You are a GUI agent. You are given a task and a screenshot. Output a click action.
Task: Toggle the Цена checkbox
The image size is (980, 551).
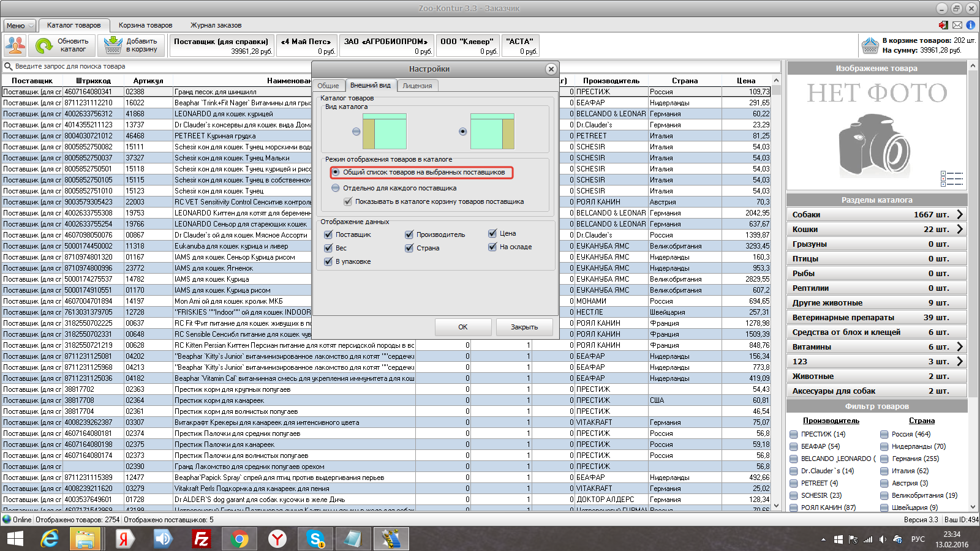pos(492,233)
